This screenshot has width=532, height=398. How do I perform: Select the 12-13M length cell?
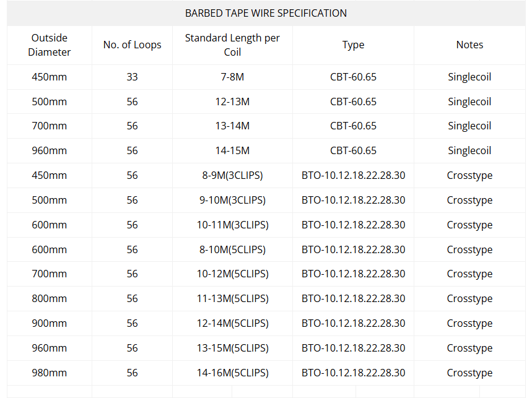coord(232,102)
